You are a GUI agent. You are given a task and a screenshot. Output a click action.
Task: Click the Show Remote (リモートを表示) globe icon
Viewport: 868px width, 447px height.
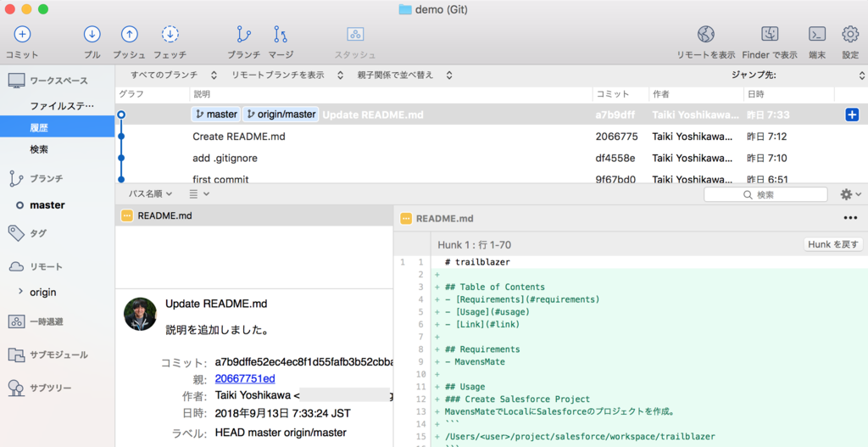tap(706, 34)
